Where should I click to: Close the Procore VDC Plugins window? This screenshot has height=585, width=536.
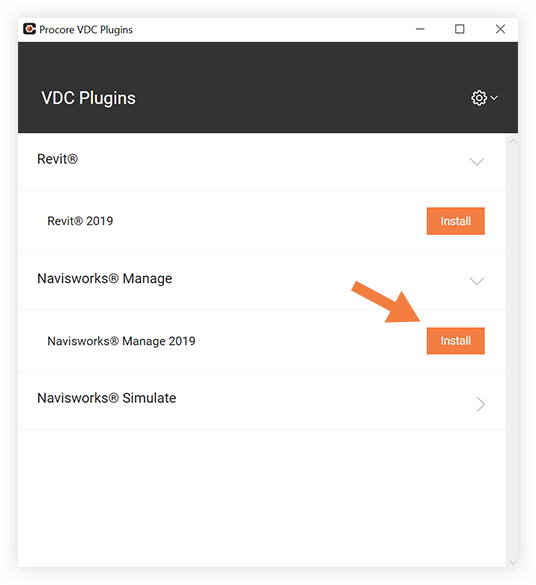tap(500, 29)
